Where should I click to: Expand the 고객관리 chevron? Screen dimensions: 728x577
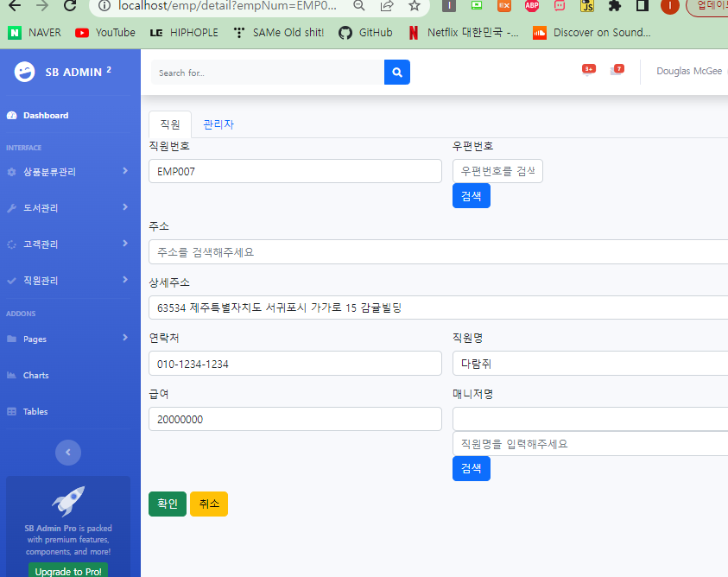pyautogui.click(x=125, y=244)
